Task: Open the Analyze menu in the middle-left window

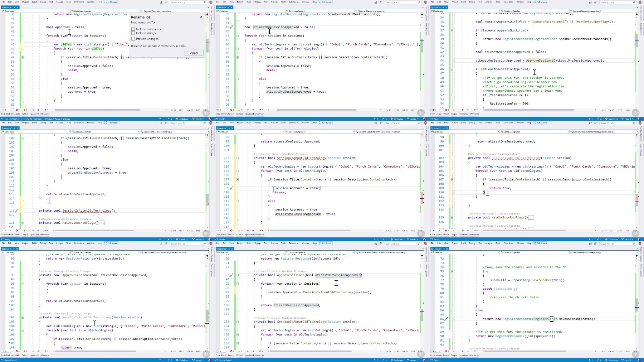Action: 59,122
